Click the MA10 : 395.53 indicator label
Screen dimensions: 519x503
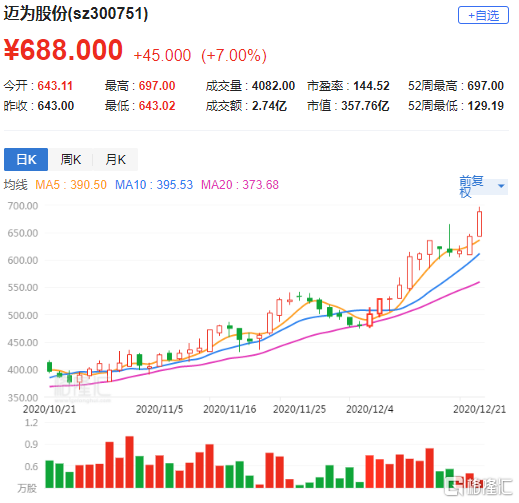154,185
